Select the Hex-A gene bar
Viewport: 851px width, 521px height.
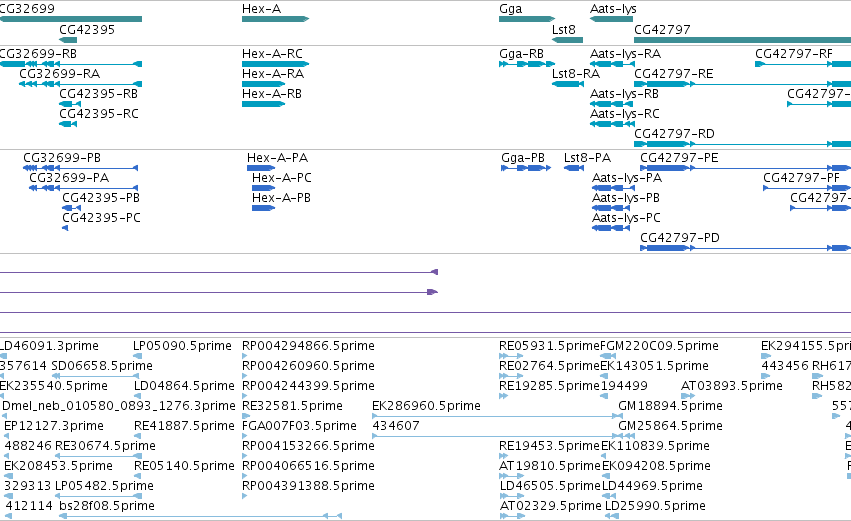click(275, 19)
